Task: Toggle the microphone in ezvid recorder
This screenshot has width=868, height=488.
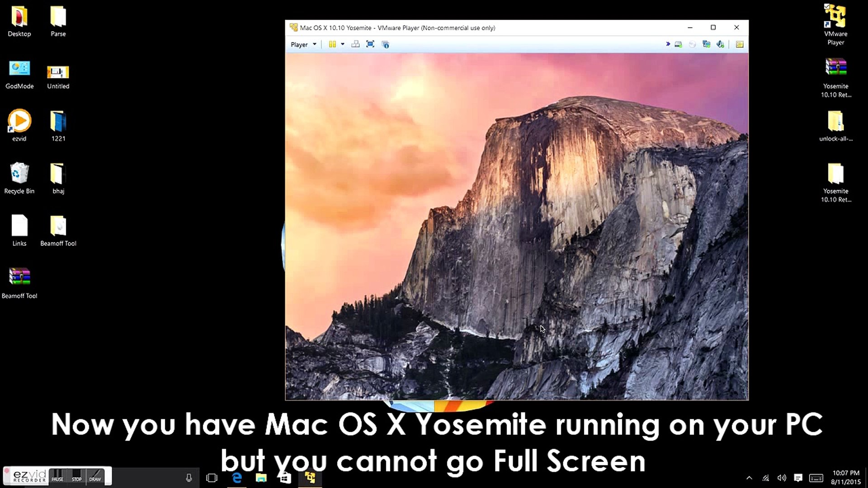Action: (x=189, y=478)
